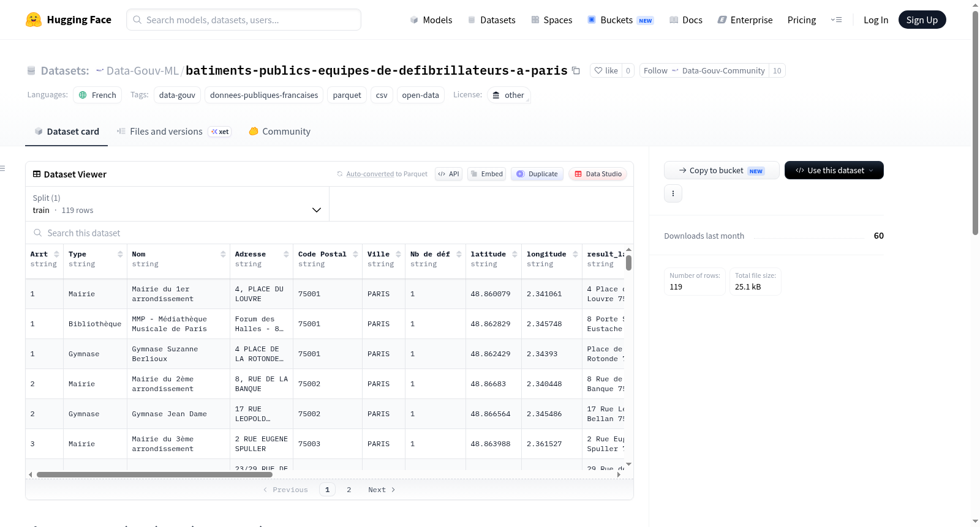Screen dimensions: 980x527
Task: Click the license icon on 'other' tag
Action: [x=496, y=95]
